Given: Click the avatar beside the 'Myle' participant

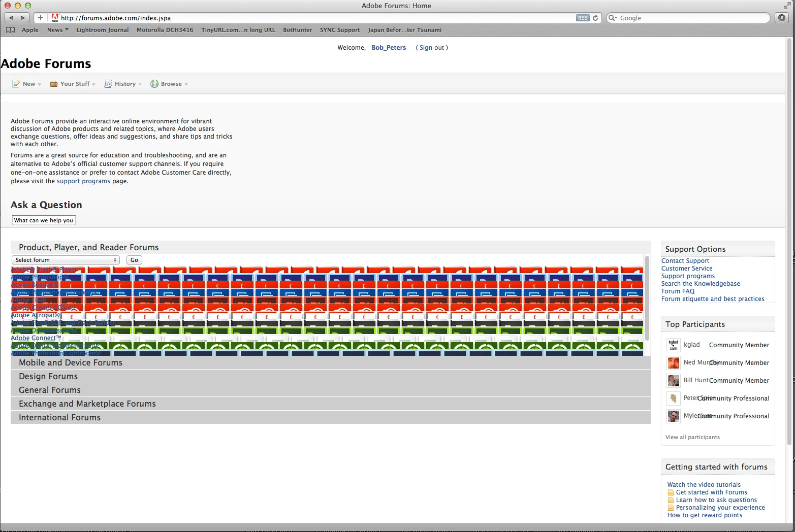Looking at the screenshot, I should [674, 416].
